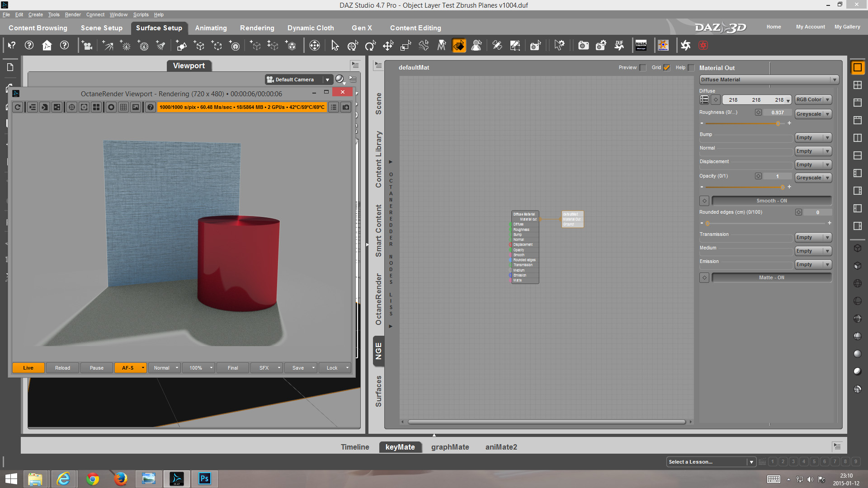Screen dimensions: 868x488
Task: Select the Rotate tool in the toolbar
Action: 370,46
